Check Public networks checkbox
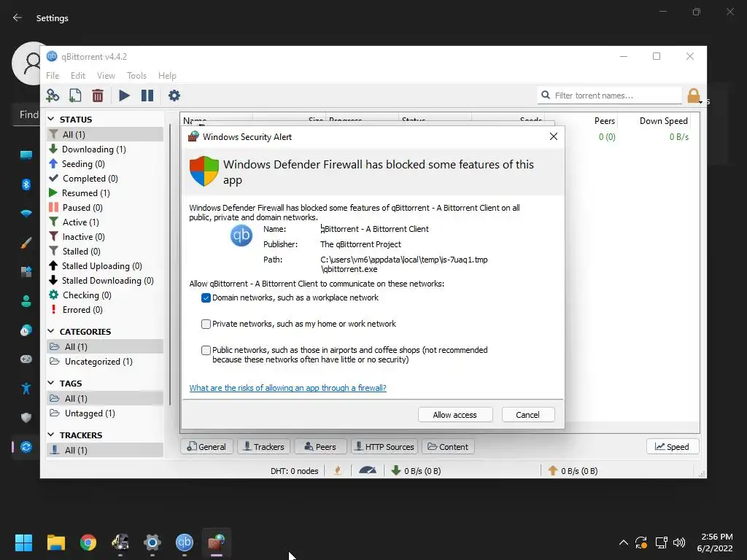747x560 pixels. [206, 350]
